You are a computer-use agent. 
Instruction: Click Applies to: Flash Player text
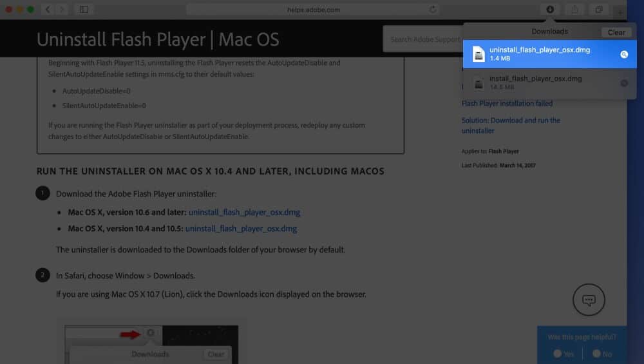tap(490, 151)
